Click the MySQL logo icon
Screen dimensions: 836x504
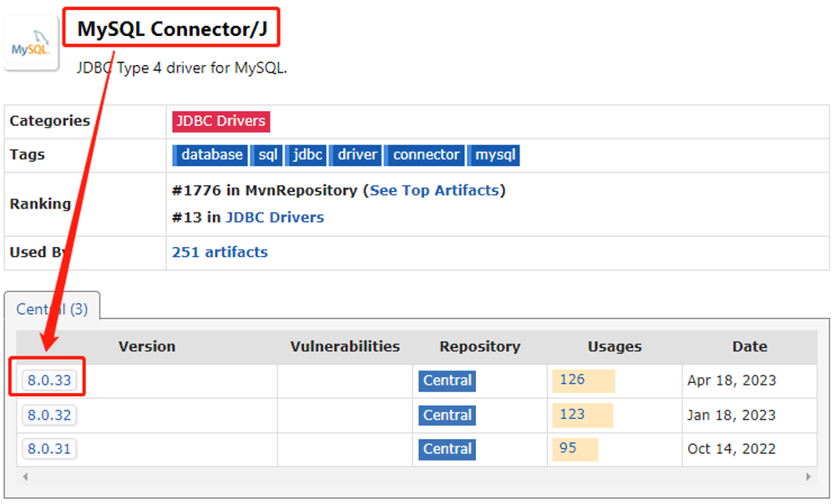[x=31, y=43]
